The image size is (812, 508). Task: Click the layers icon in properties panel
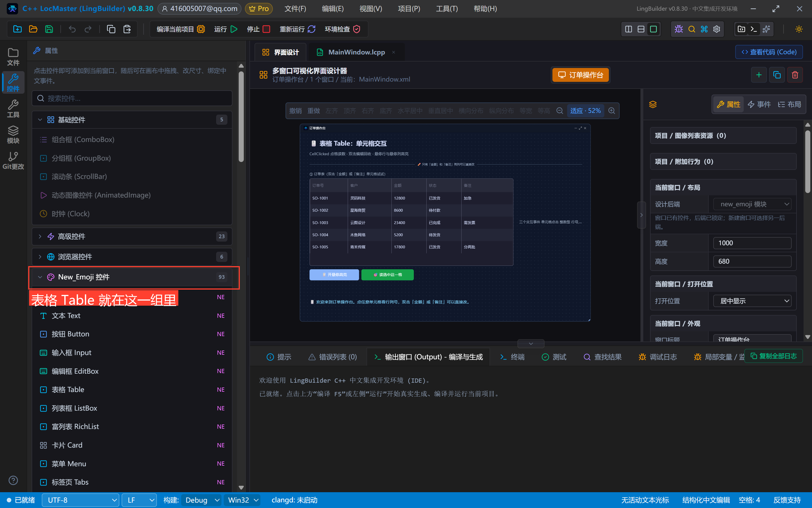click(x=653, y=104)
